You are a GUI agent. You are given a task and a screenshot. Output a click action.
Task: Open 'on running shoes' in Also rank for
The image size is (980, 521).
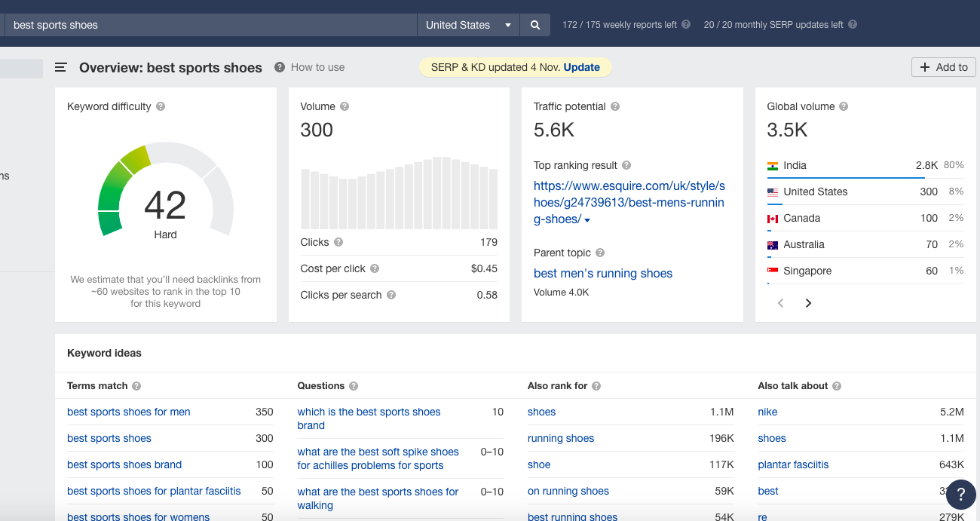click(568, 492)
